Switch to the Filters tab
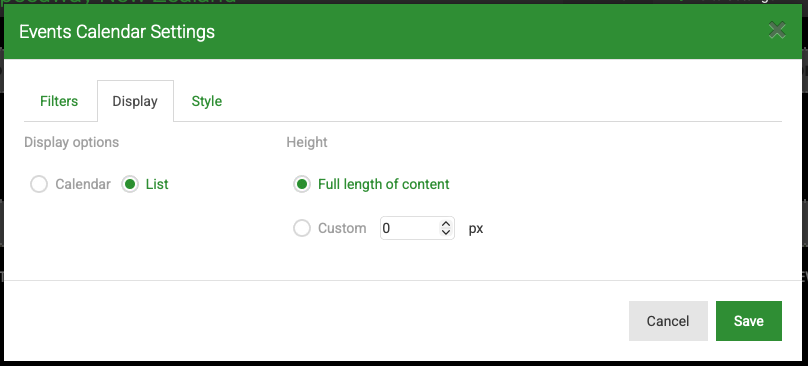Image resolution: width=808 pixels, height=366 pixels. point(59,101)
